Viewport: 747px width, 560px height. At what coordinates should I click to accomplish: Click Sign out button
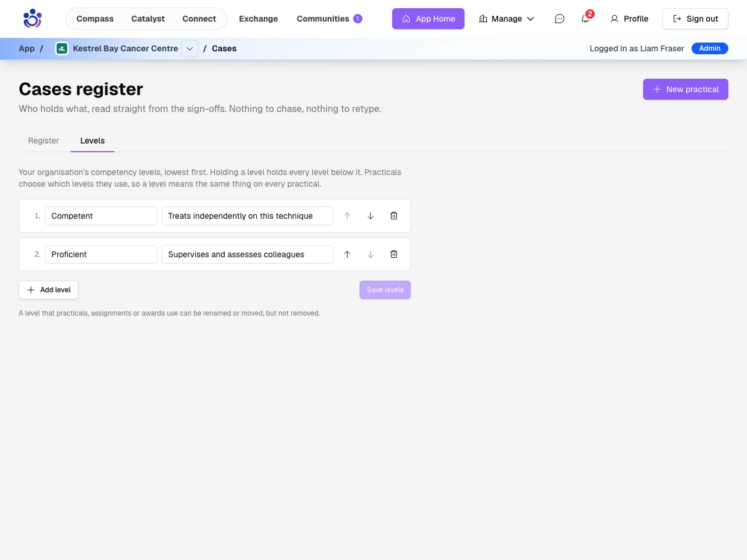point(695,19)
